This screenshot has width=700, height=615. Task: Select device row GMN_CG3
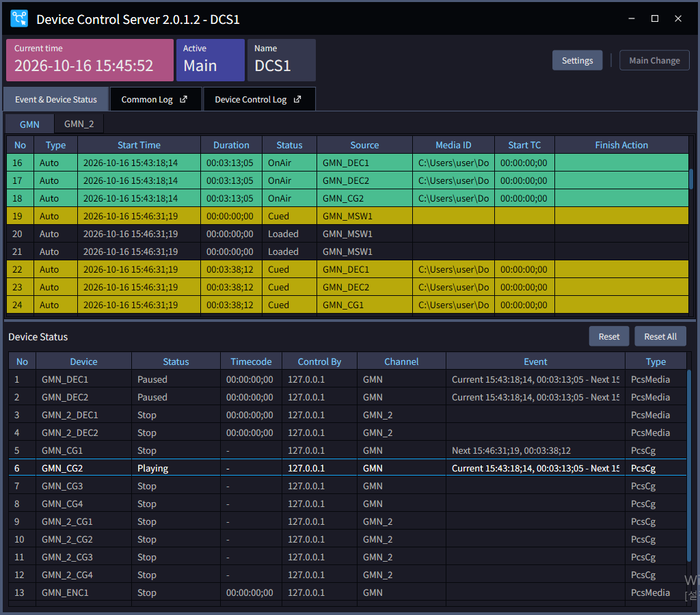[x=347, y=486]
